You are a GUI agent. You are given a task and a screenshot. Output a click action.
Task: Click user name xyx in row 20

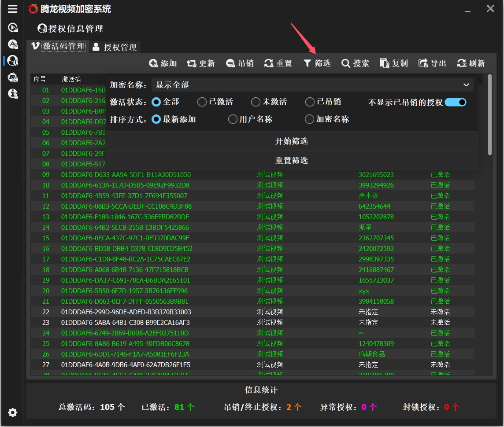click(x=364, y=291)
